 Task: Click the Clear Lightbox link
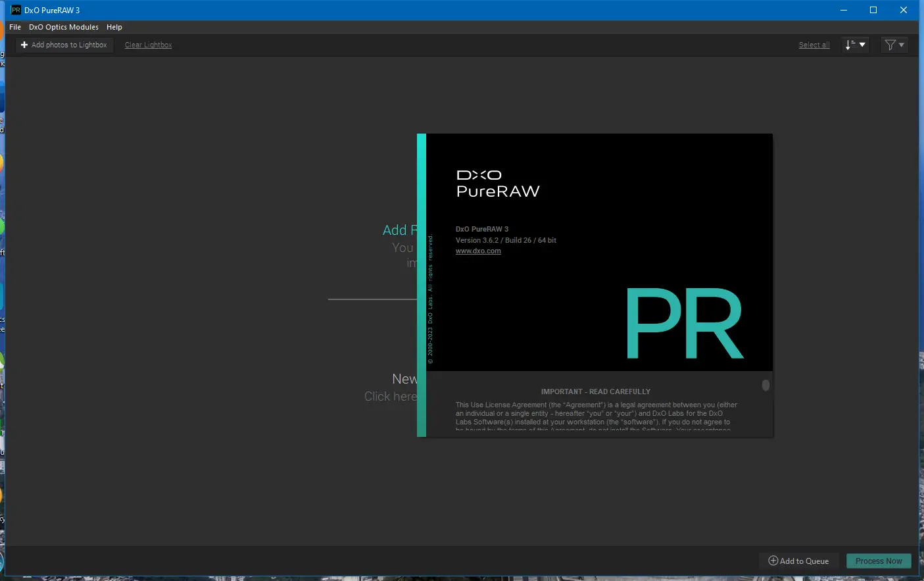pyautogui.click(x=148, y=45)
